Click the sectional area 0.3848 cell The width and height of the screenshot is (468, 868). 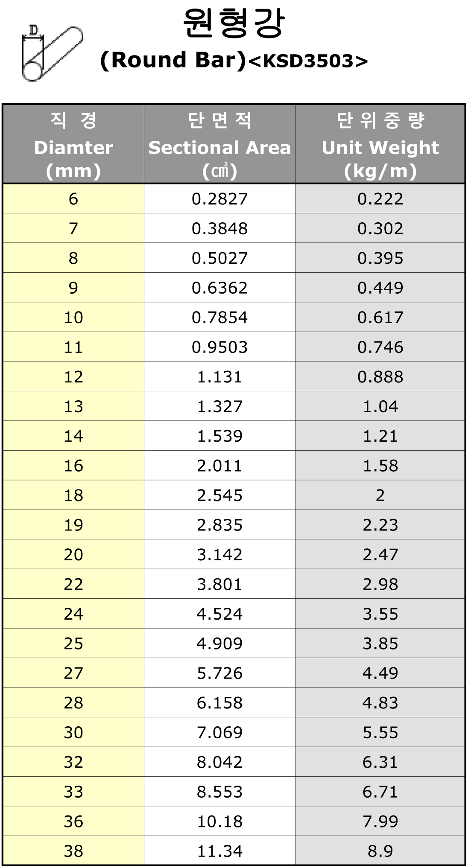(219, 228)
